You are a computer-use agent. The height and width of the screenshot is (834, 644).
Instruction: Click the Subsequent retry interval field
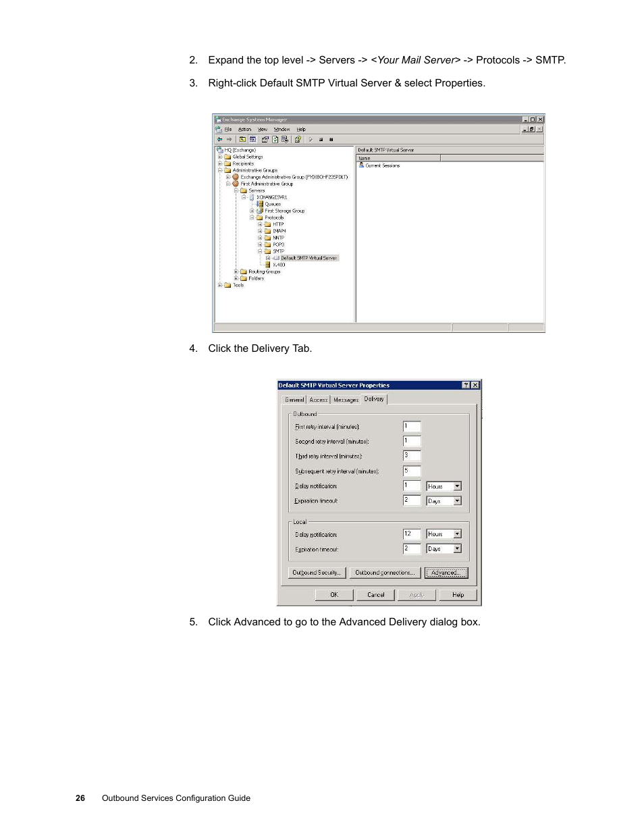pos(412,471)
